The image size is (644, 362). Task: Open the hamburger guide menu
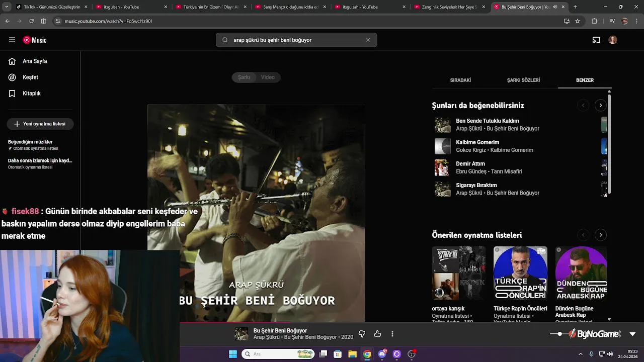12,40
